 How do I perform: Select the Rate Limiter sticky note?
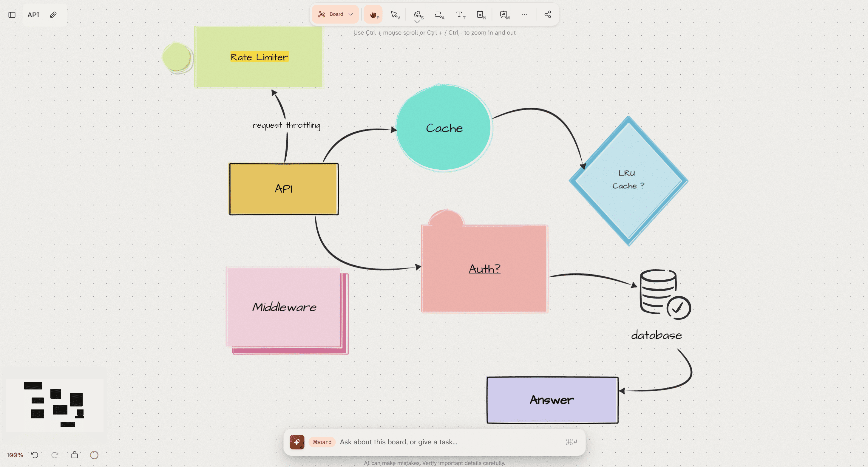[258, 57]
